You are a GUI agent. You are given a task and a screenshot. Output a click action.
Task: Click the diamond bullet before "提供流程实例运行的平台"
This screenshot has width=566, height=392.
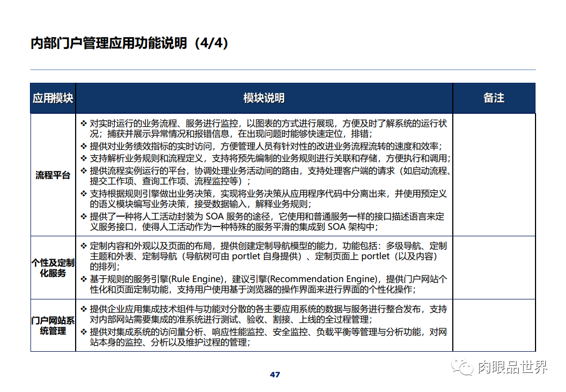(x=82, y=169)
